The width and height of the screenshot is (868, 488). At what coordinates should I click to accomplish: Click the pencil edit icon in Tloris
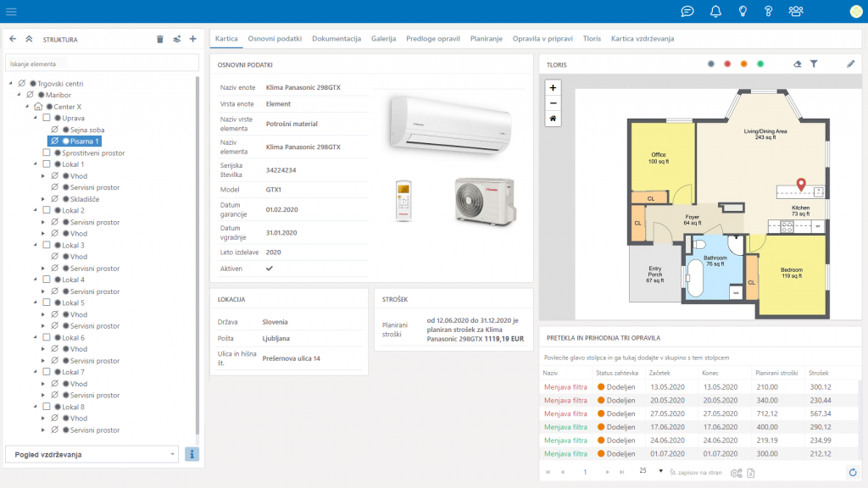851,64
